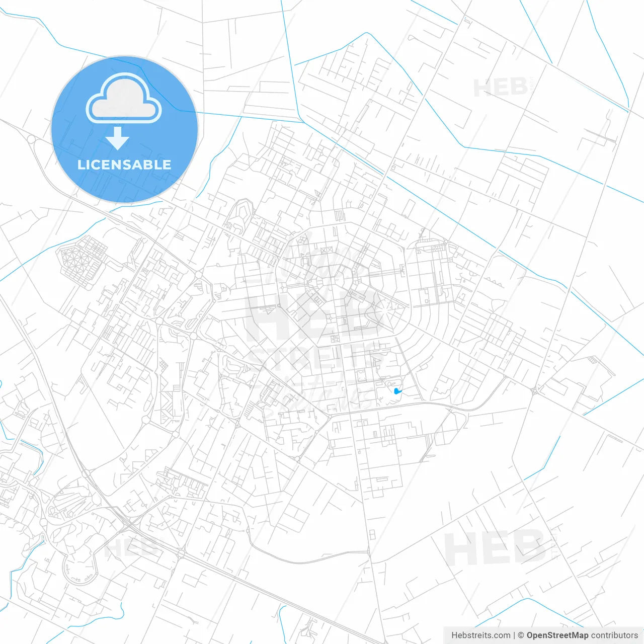Viewport: 644px width, 644px height.
Task: Open the Hebstreits.com link
Action: coord(480,635)
